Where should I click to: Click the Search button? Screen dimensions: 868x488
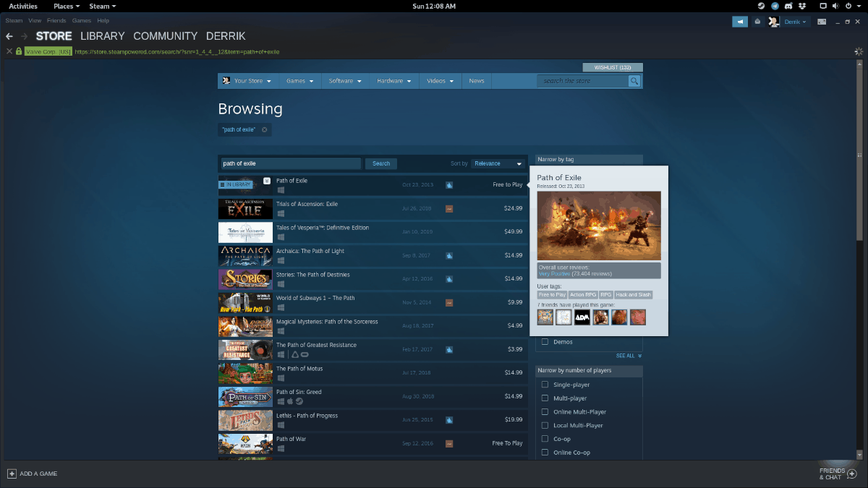pos(381,163)
